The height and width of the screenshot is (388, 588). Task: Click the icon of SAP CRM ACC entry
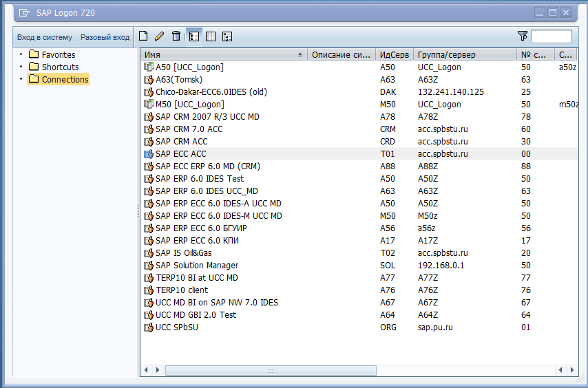(149, 141)
